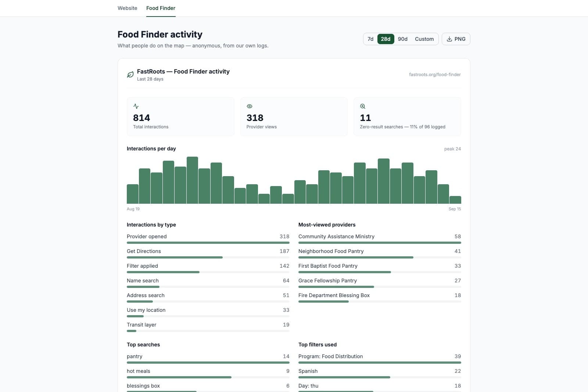The height and width of the screenshot is (392, 588).
Task: Click the peak 24 chart label
Action: coord(452,149)
